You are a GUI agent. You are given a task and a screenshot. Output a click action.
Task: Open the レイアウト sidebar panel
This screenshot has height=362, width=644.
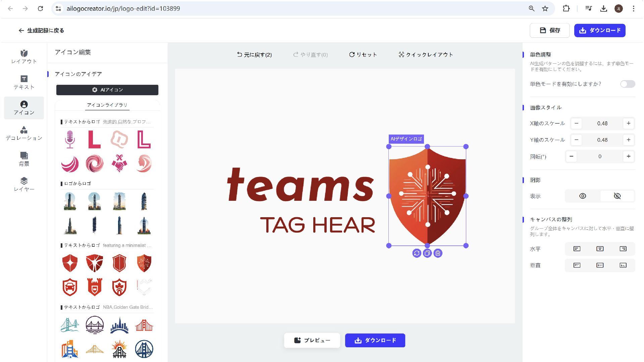(x=24, y=57)
